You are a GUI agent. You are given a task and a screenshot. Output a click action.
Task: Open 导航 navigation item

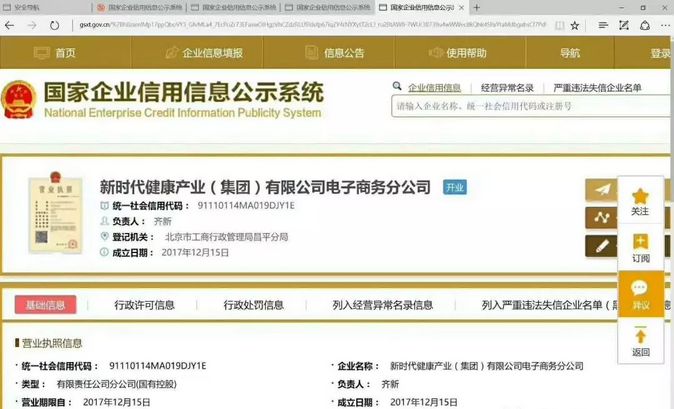(x=570, y=53)
